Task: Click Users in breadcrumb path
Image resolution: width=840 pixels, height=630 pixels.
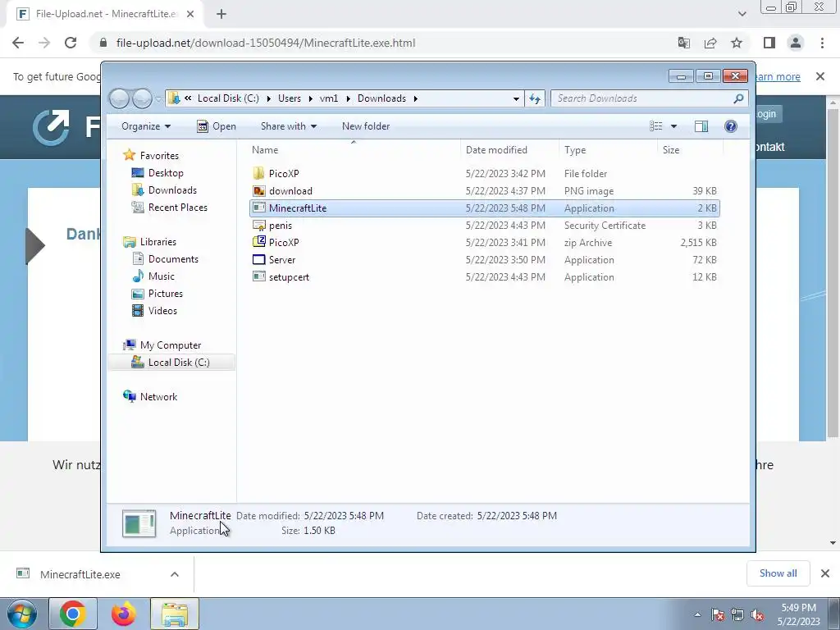Action: (290, 98)
